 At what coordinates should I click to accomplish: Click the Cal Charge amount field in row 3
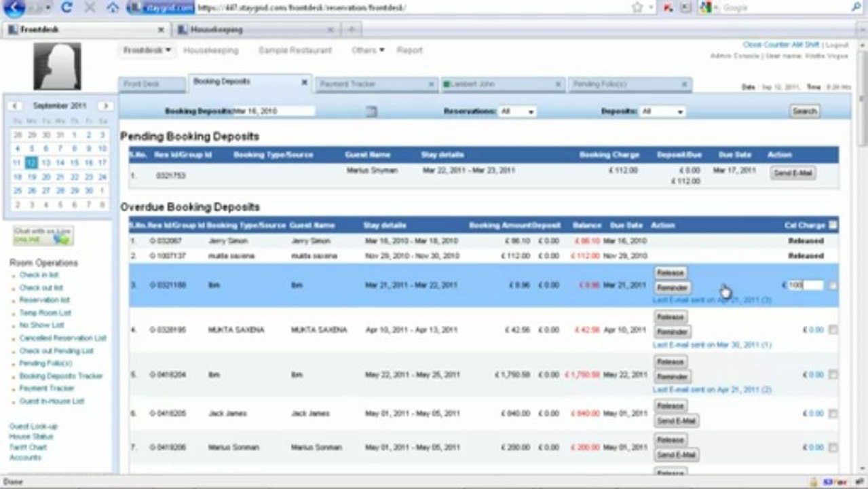click(x=805, y=286)
